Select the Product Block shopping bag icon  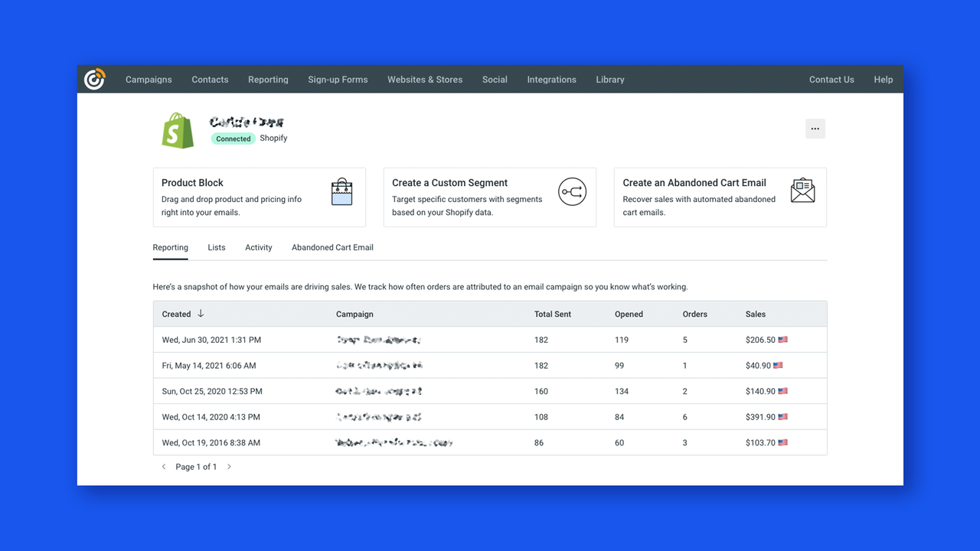(x=342, y=191)
